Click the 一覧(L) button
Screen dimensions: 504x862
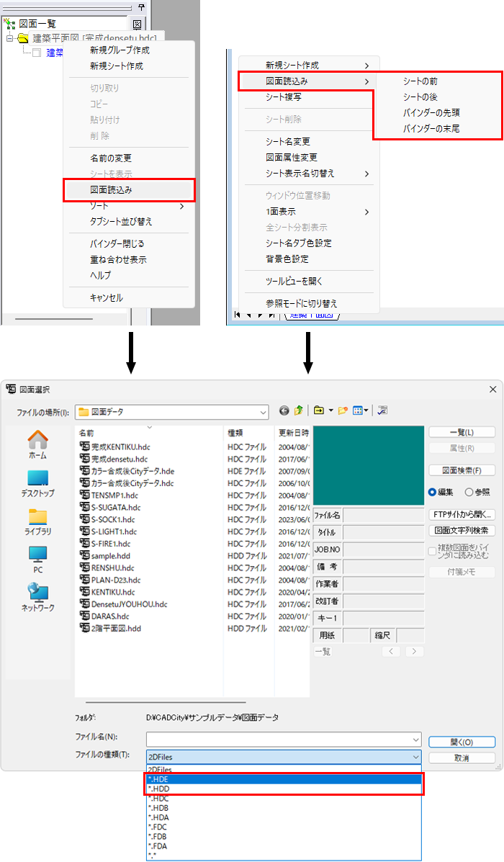tap(462, 432)
